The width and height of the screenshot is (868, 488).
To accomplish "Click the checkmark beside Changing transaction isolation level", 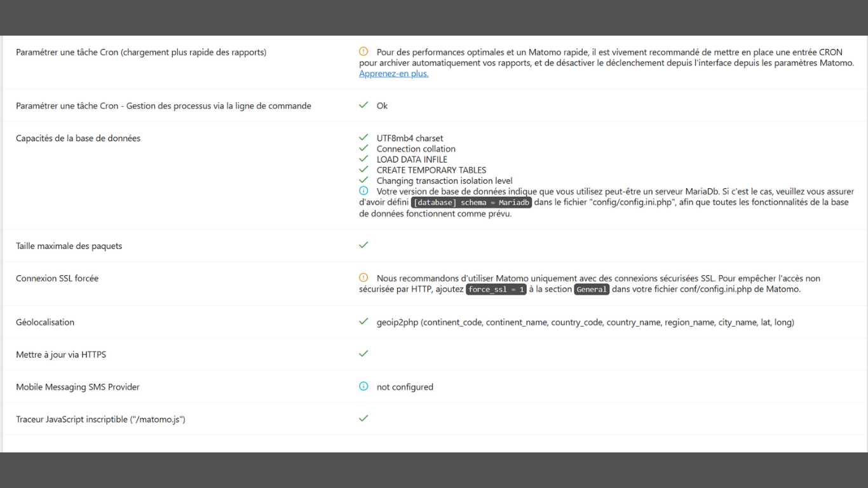I will (363, 180).
